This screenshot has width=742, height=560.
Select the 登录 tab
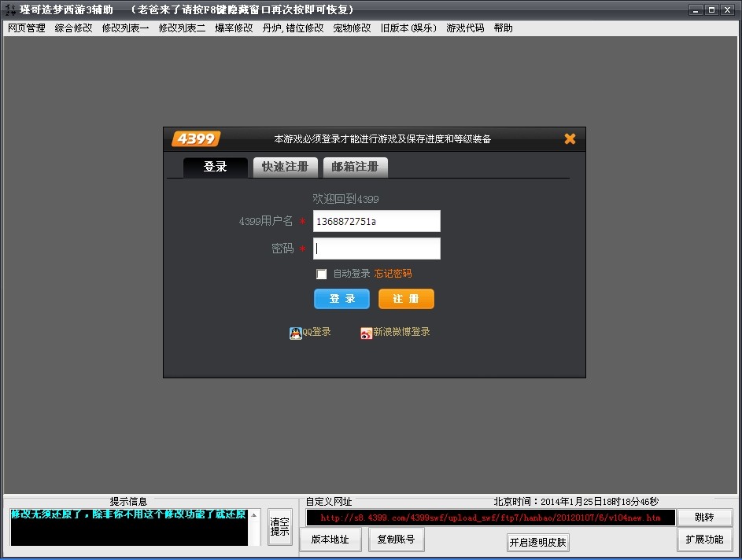point(215,167)
